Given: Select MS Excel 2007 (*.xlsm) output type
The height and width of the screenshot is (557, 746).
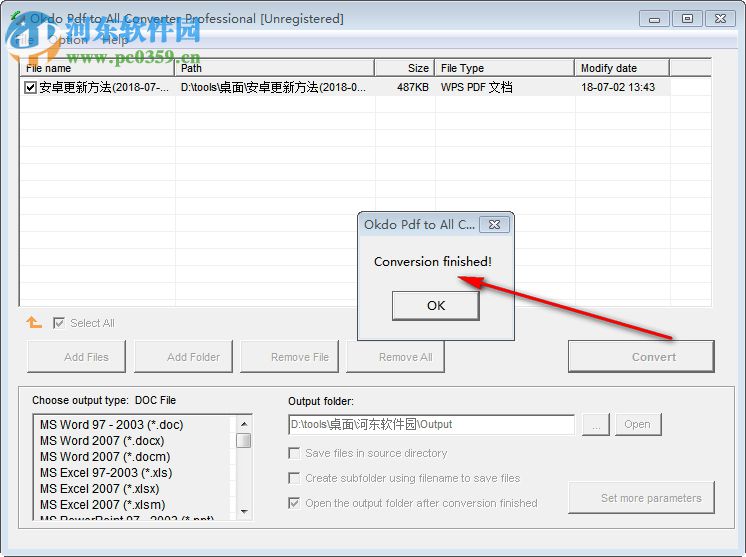Looking at the screenshot, I should (x=102, y=504).
